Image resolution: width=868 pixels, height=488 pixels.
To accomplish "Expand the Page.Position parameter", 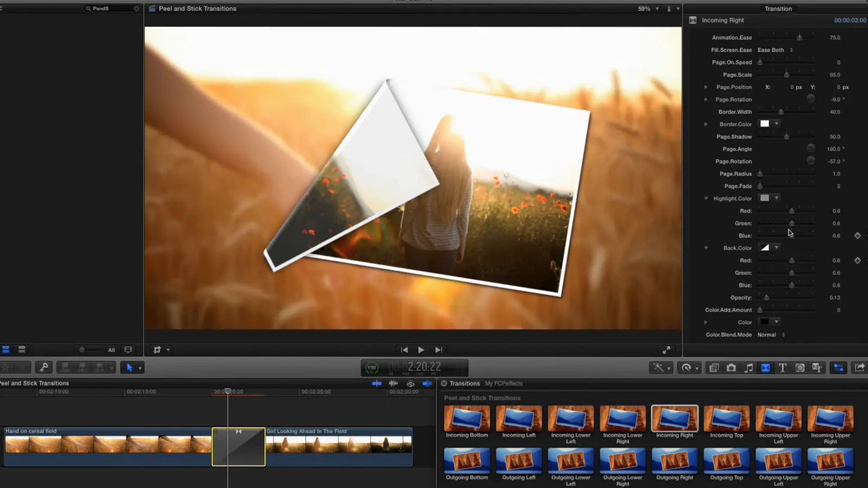I will click(x=706, y=87).
